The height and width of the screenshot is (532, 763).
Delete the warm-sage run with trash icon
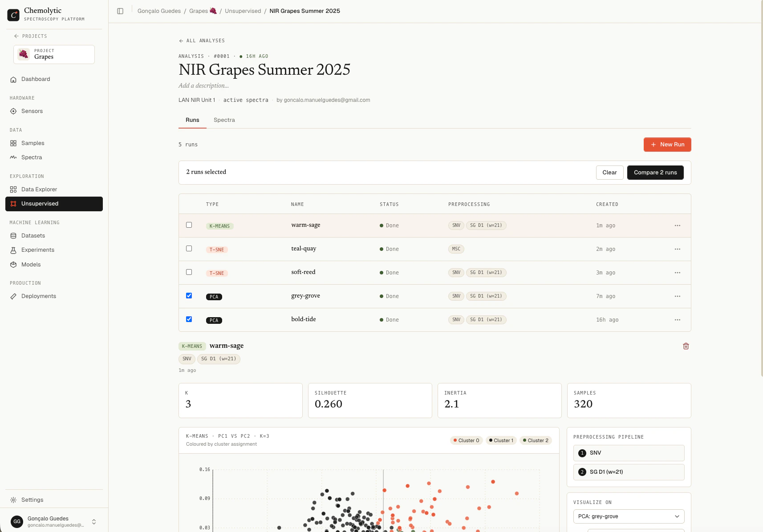[x=686, y=346]
